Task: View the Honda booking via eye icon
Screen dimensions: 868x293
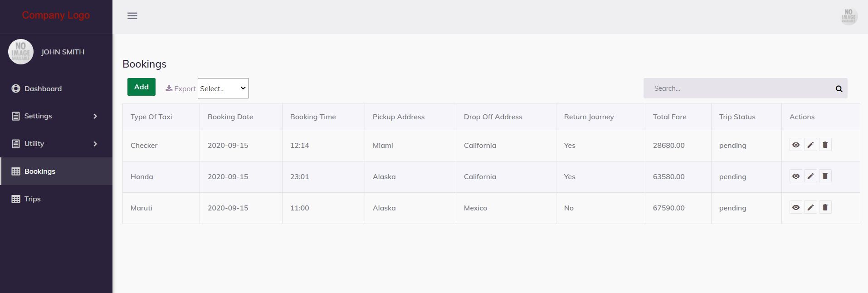Action: click(x=796, y=176)
